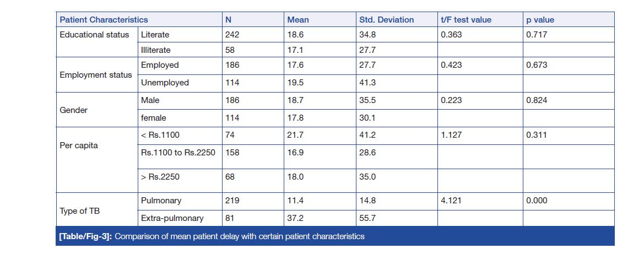Select the "p value" column header

click(540, 20)
